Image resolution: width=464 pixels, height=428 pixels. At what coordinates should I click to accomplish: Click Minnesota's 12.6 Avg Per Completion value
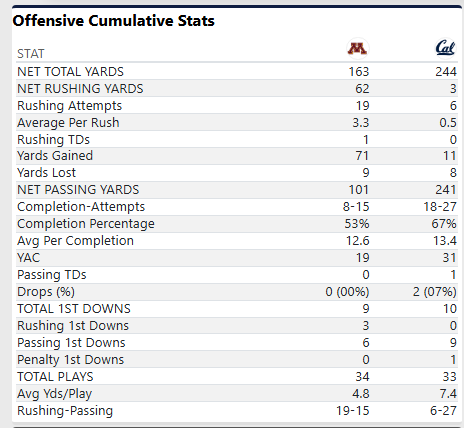[357, 241]
